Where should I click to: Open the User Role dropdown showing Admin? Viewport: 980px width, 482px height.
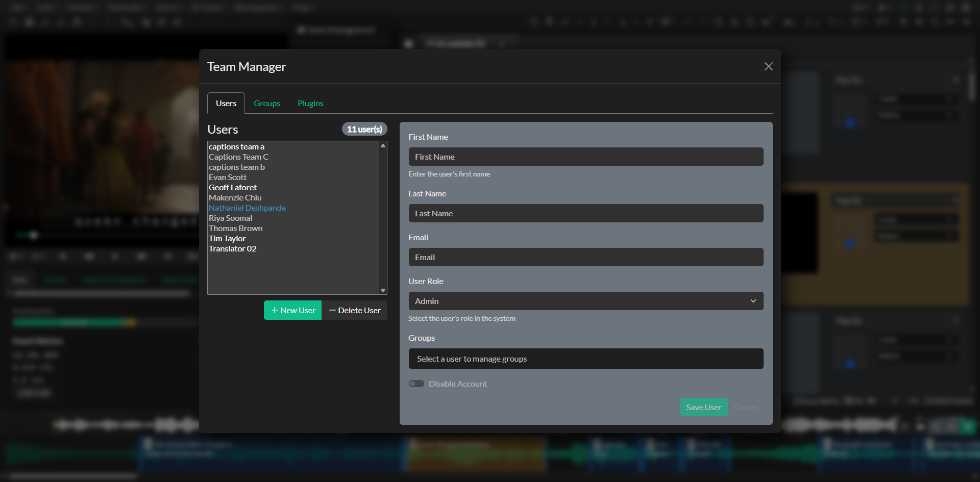point(585,301)
